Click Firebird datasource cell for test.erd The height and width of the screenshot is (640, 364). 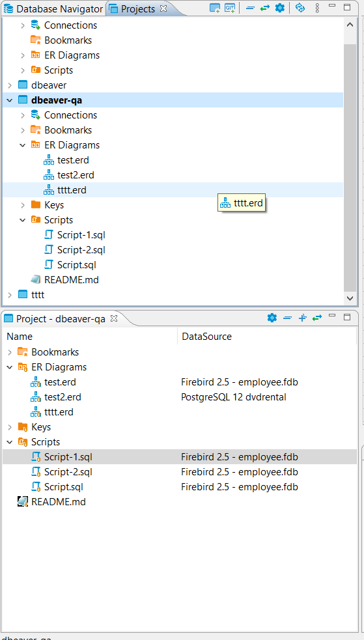pos(240,382)
